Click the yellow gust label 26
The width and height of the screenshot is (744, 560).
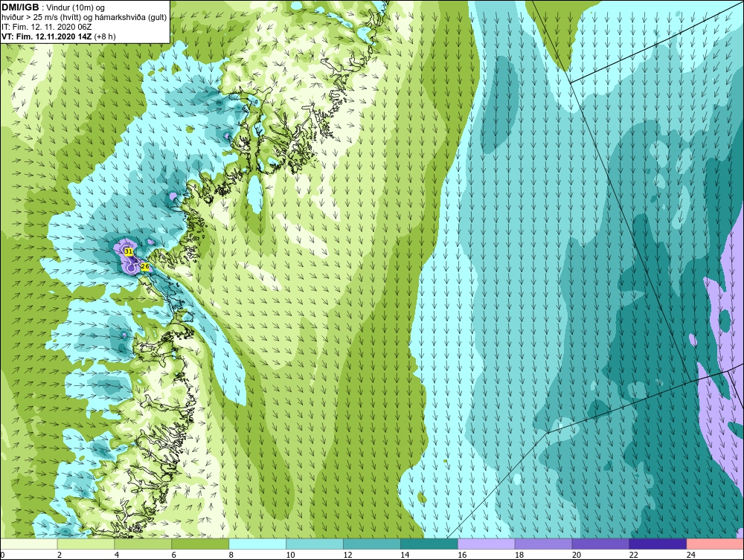pyautogui.click(x=145, y=268)
